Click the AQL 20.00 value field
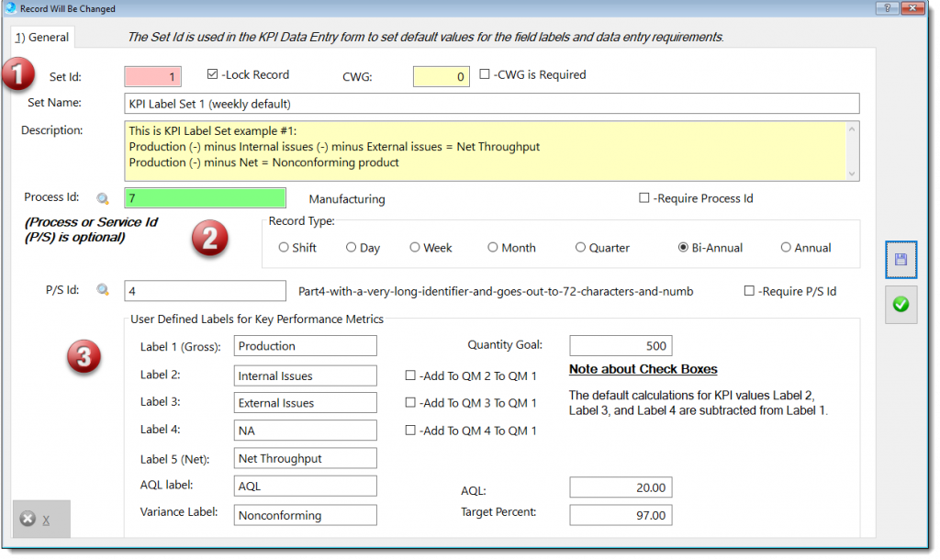The image size is (940, 560). (621, 487)
